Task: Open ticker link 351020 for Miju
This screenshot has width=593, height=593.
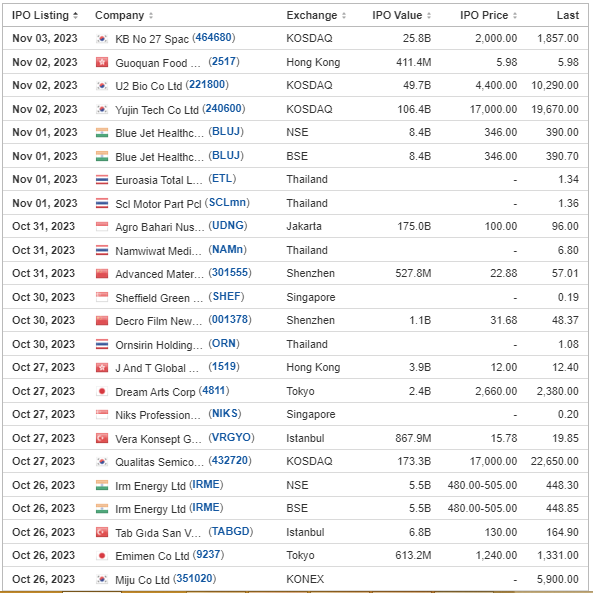Action: click(194, 578)
